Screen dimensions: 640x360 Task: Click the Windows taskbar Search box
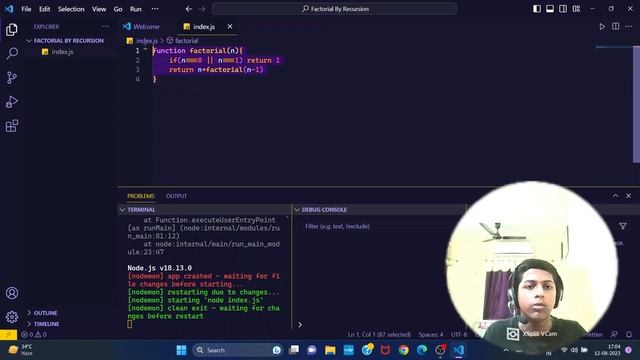[238, 350]
